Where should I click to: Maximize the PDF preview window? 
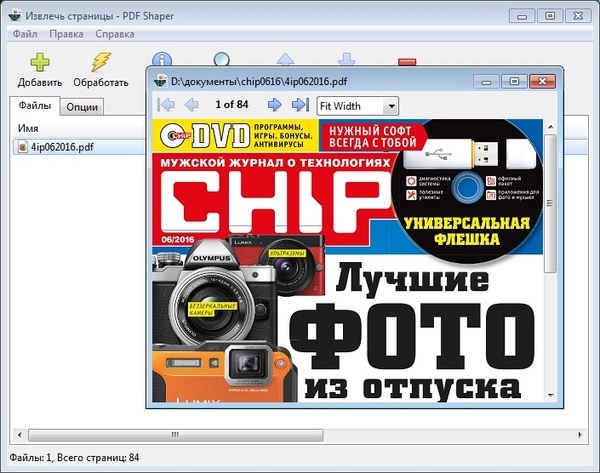pos(514,81)
